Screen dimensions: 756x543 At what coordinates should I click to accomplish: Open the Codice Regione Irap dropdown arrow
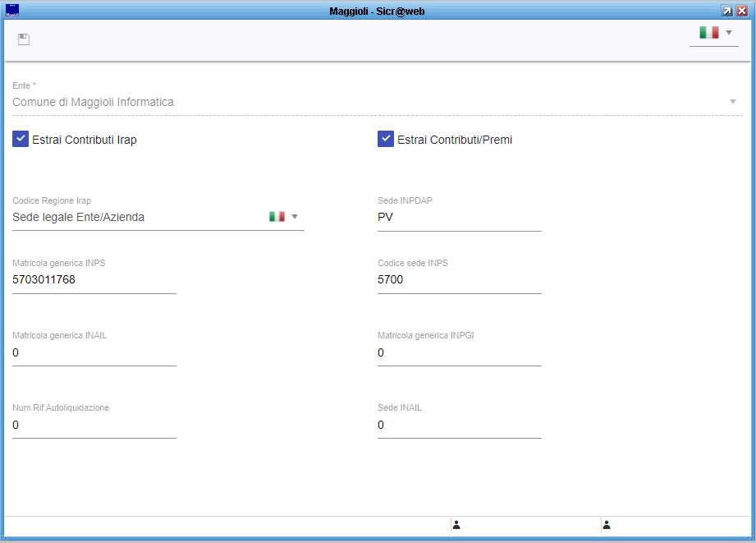(x=295, y=217)
